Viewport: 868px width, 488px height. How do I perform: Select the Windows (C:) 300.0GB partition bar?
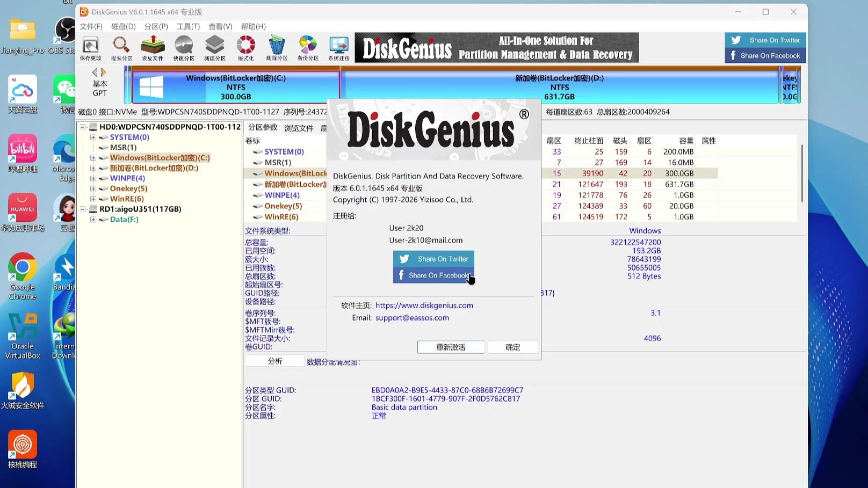pos(236,87)
